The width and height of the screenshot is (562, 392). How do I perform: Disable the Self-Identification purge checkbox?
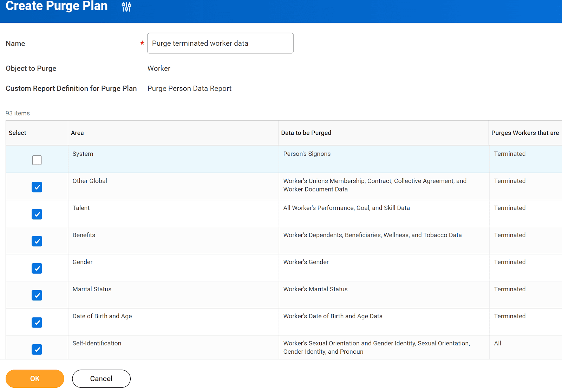[x=37, y=349]
